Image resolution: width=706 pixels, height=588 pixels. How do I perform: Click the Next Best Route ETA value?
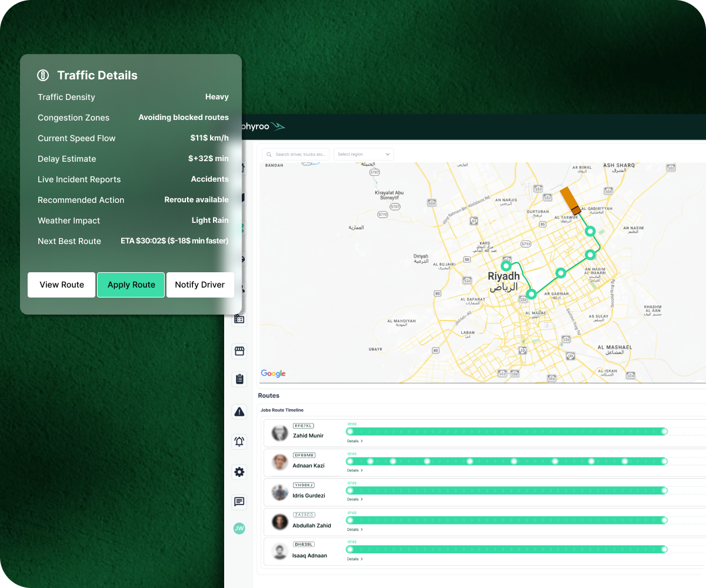click(x=175, y=241)
